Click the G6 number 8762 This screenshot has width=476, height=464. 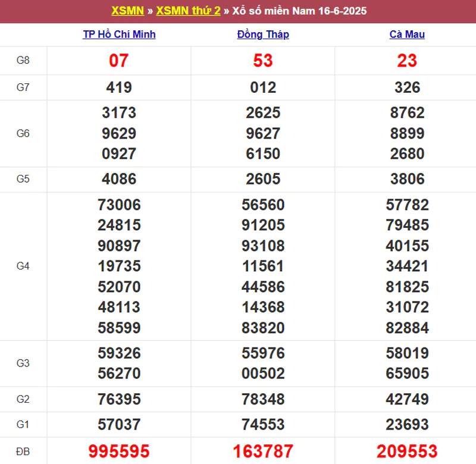coord(407,112)
